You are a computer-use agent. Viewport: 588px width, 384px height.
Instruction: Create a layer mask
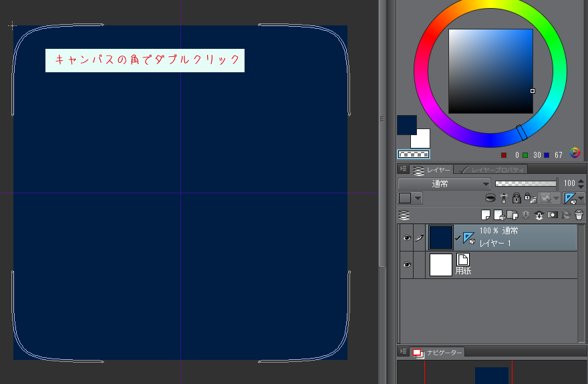click(553, 215)
